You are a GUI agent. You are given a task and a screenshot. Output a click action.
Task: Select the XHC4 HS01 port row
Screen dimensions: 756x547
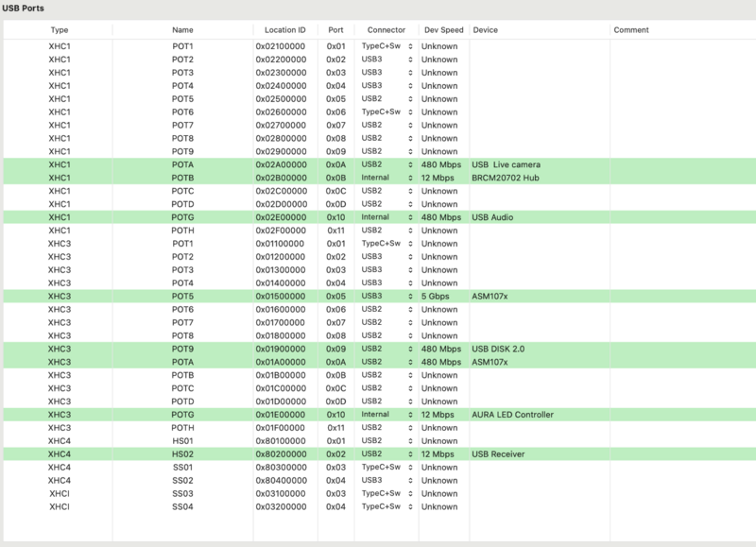click(x=380, y=441)
